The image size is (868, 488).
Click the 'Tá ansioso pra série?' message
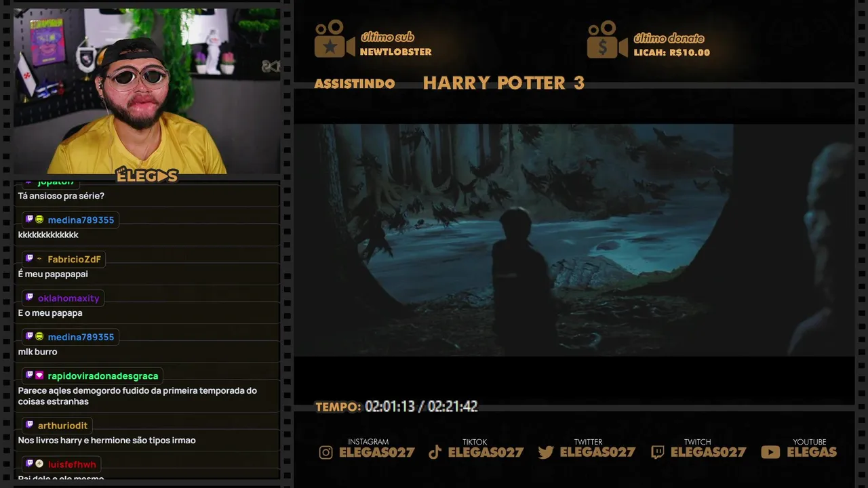pos(61,196)
